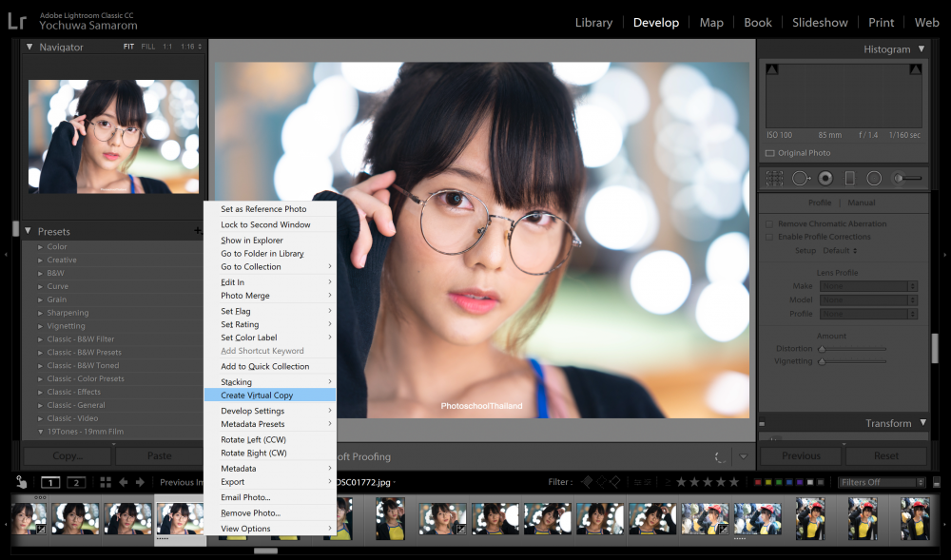
Task: Select the Graduated Filter tool
Action: [x=849, y=178]
